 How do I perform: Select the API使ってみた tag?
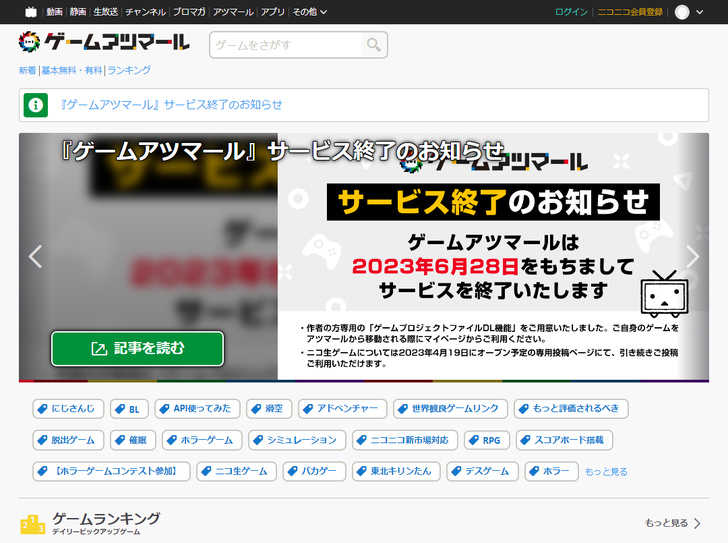click(x=197, y=409)
